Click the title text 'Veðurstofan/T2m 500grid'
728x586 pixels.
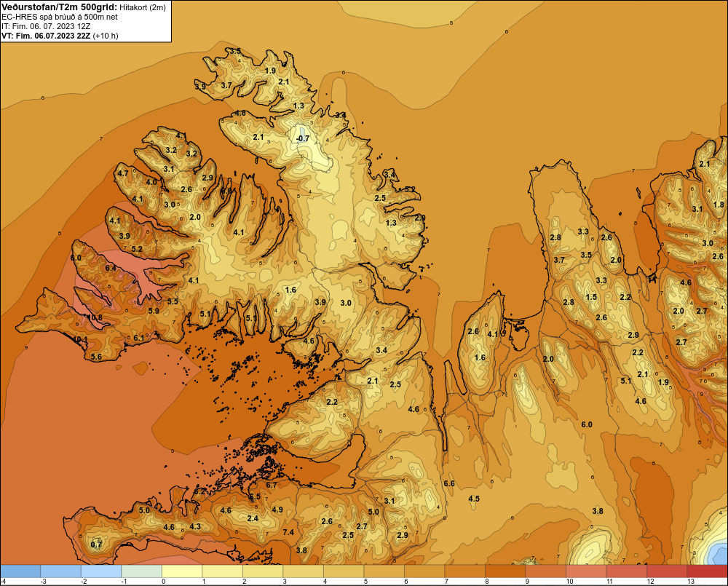click(59, 7)
